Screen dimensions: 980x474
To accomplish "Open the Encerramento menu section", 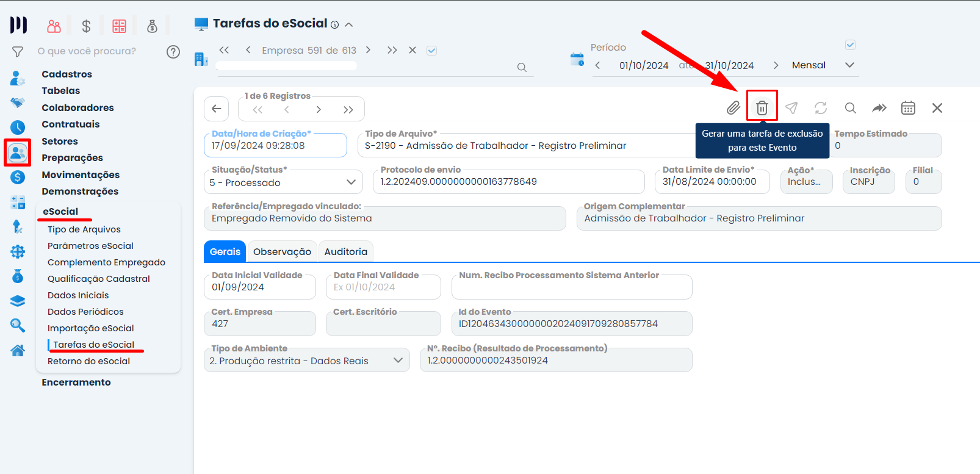I will (x=76, y=382).
